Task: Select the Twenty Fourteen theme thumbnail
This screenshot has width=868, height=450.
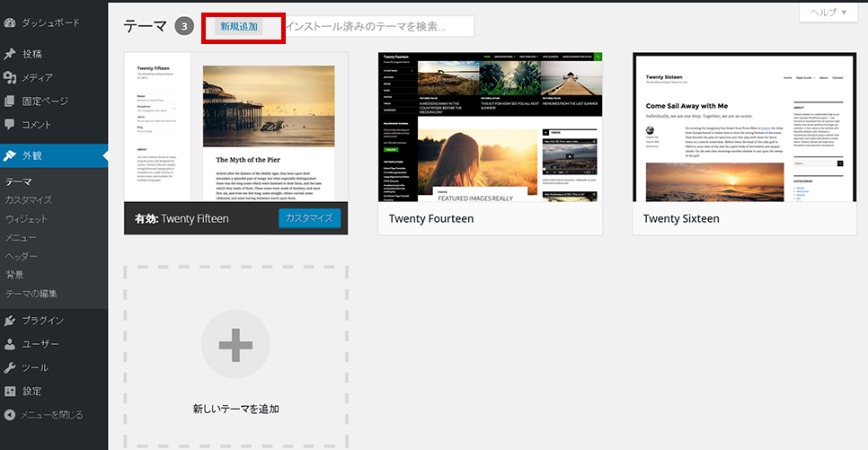Action: point(490,127)
